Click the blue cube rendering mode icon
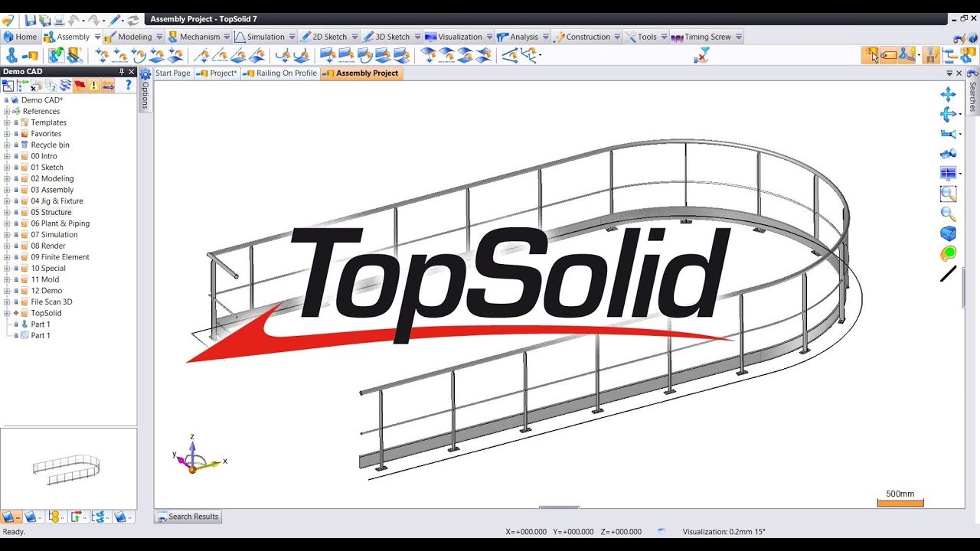The height and width of the screenshot is (551, 980). coord(948,233)
